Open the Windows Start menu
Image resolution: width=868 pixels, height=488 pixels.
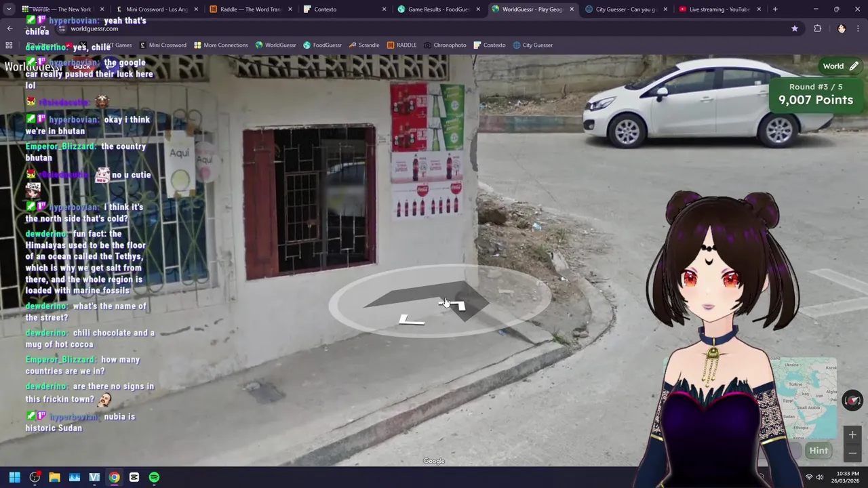click(15, 477)
